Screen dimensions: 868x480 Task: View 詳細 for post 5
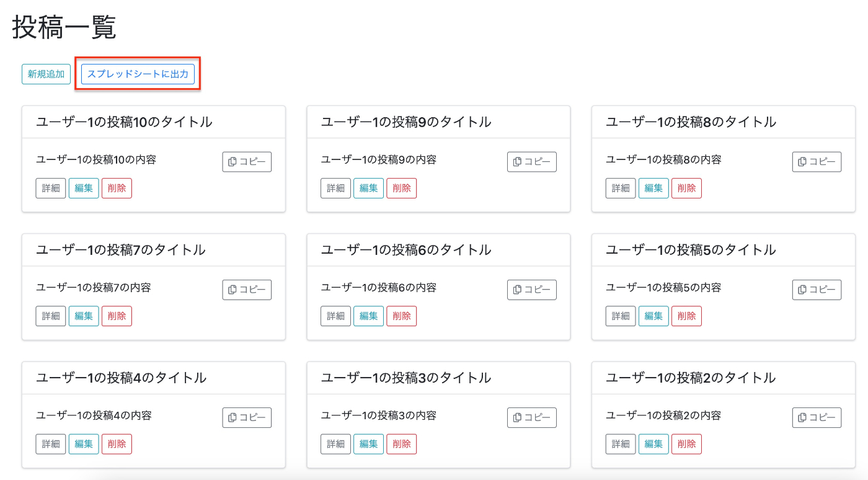(621, 316)
